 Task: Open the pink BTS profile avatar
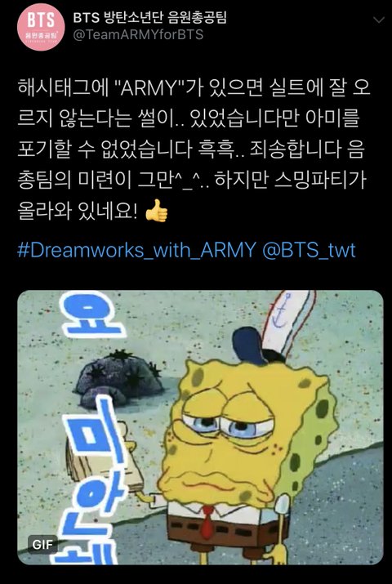40,27
